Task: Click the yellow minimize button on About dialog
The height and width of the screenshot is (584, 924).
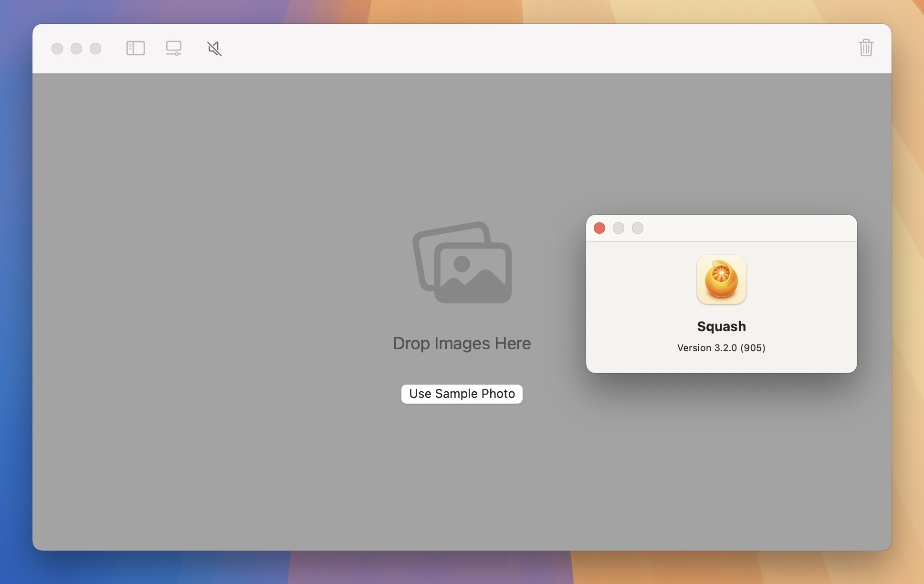Action: coord(618,228)
